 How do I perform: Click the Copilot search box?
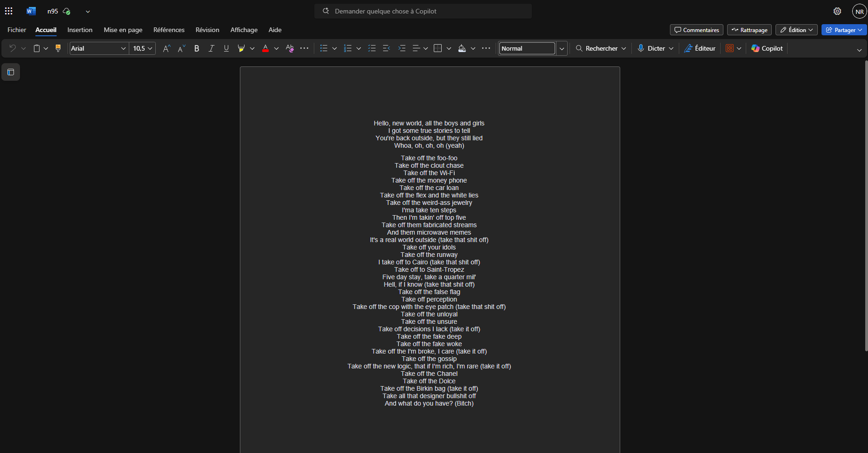tap(423, 11)
